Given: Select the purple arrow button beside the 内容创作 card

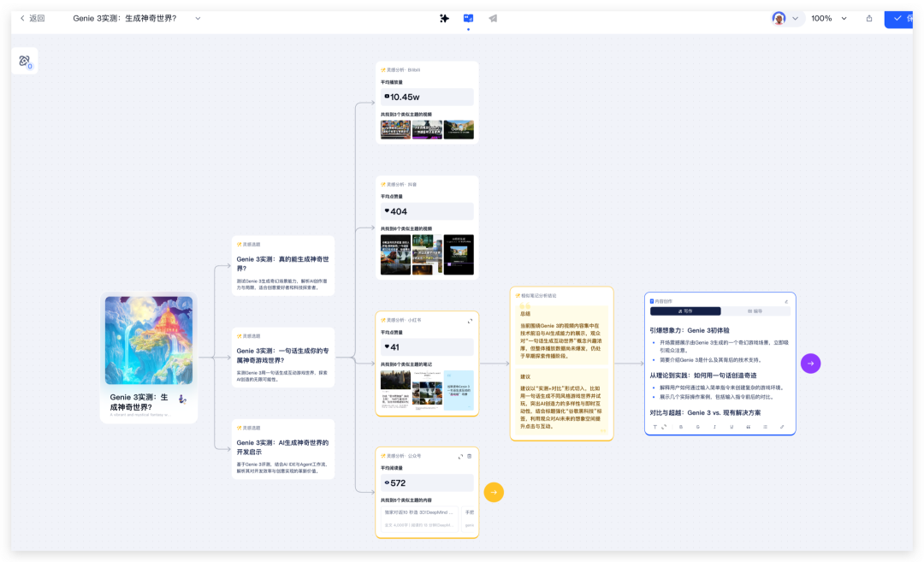Looking at the screenshot, I should pyautogui.click(x=811, y=364).
